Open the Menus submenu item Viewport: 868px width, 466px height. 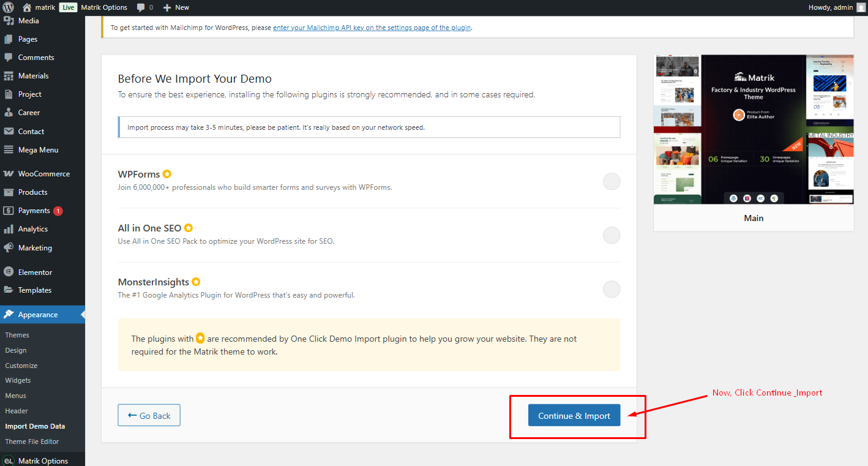(16, 396)
